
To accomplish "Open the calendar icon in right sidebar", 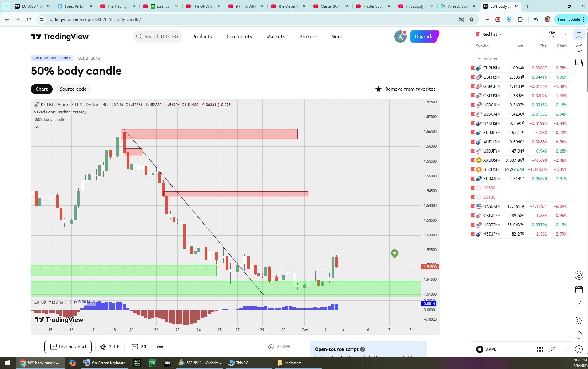I will [579, 289].
